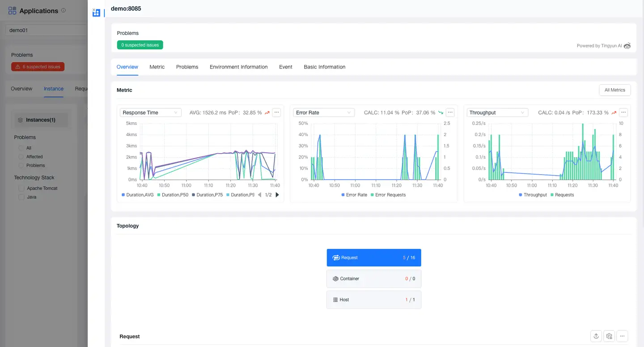Click the blue panel collapse icon beside demo:8085

coord(96,13)
